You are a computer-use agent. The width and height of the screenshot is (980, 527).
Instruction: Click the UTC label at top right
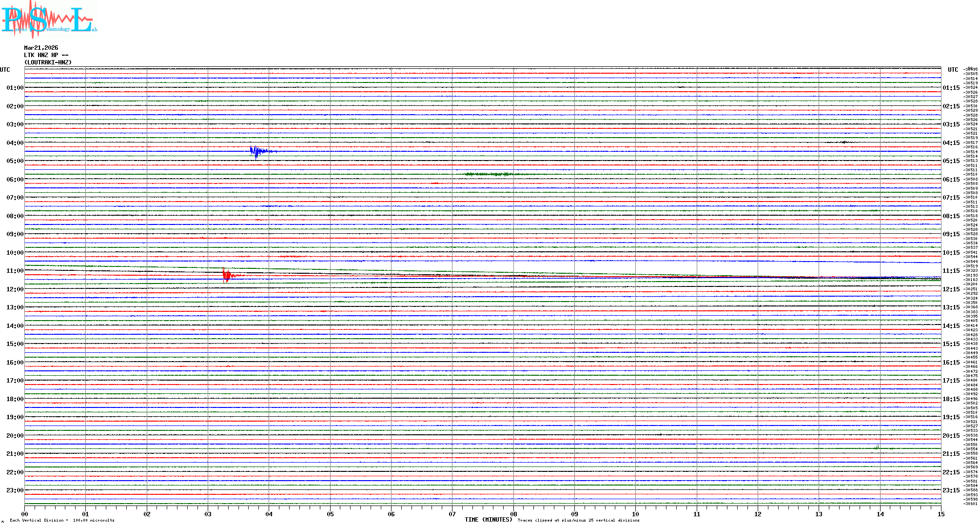(953, 70)
